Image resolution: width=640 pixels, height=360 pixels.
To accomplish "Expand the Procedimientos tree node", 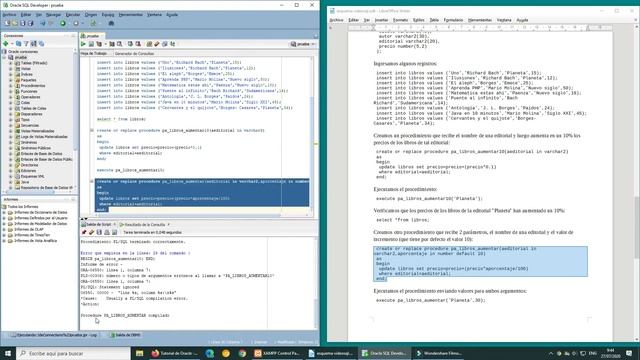I will 11,86.
